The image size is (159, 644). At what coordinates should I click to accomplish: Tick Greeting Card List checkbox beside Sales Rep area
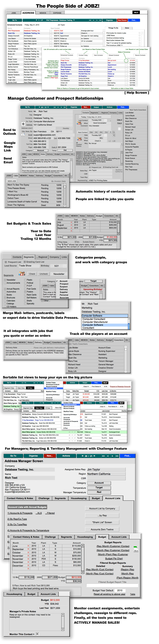(103, 167)
